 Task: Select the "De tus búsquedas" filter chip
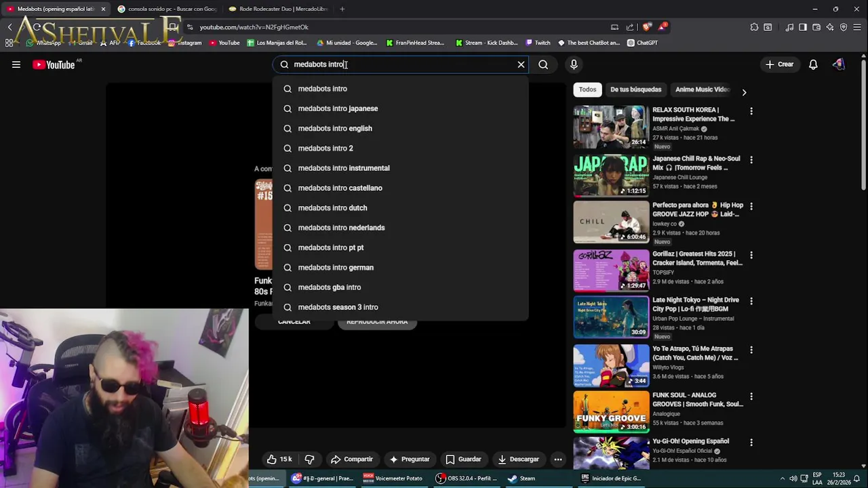[635, 89]
